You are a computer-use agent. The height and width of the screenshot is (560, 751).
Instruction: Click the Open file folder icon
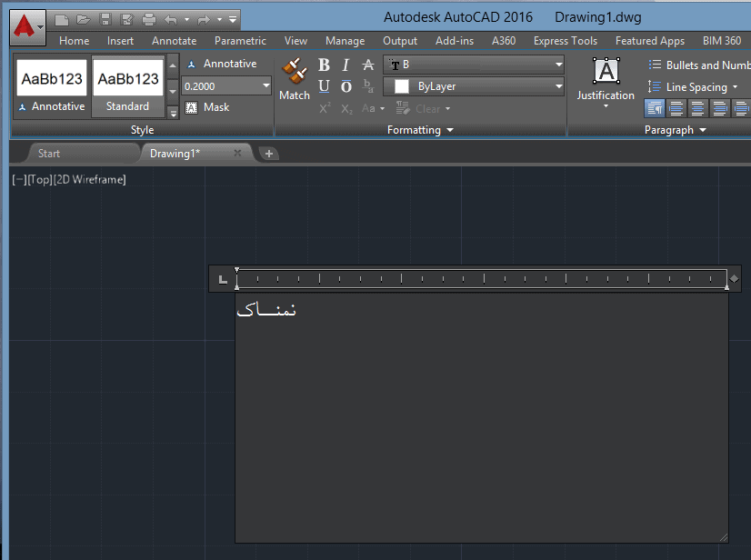click(x=84, y=20)
